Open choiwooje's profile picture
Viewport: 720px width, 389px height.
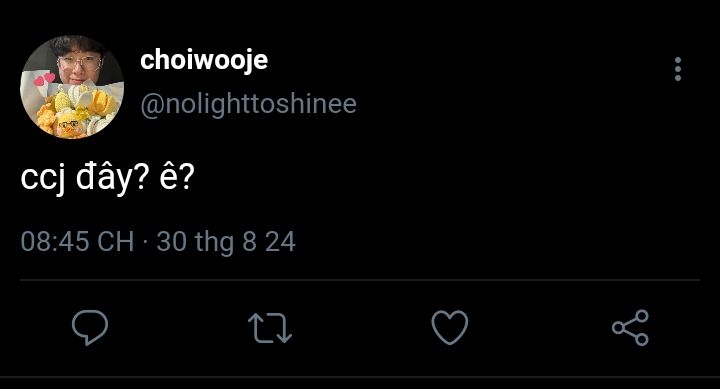[x=72, y=87]
